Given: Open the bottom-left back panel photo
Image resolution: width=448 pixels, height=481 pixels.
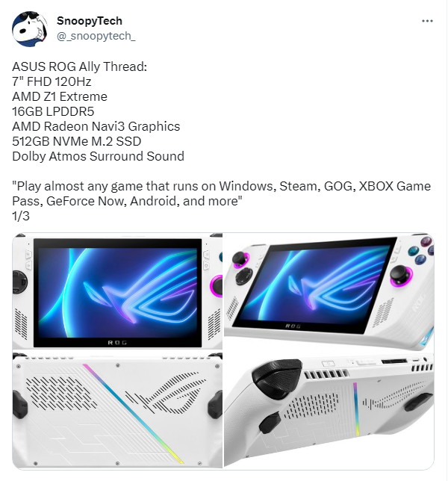Looking at the screenshot, I should point(117,410).
